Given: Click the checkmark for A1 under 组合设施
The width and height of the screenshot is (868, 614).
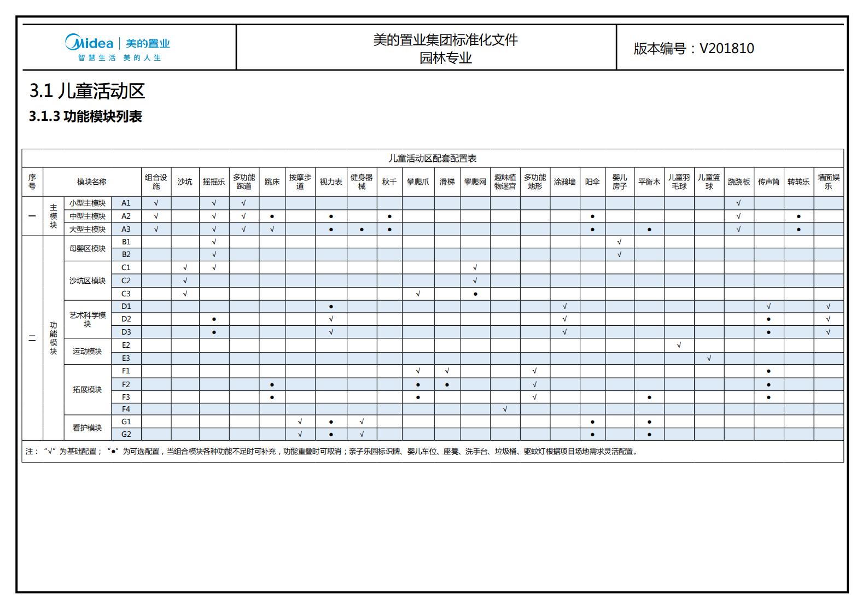Looking at the screenshot, I should pyautogui.click(x=156, y=203).
